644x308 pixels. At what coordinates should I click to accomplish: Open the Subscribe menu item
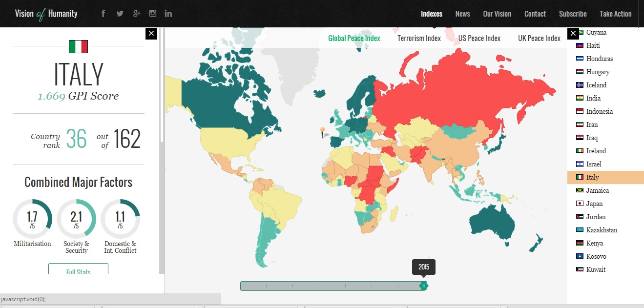click(573, 14)
